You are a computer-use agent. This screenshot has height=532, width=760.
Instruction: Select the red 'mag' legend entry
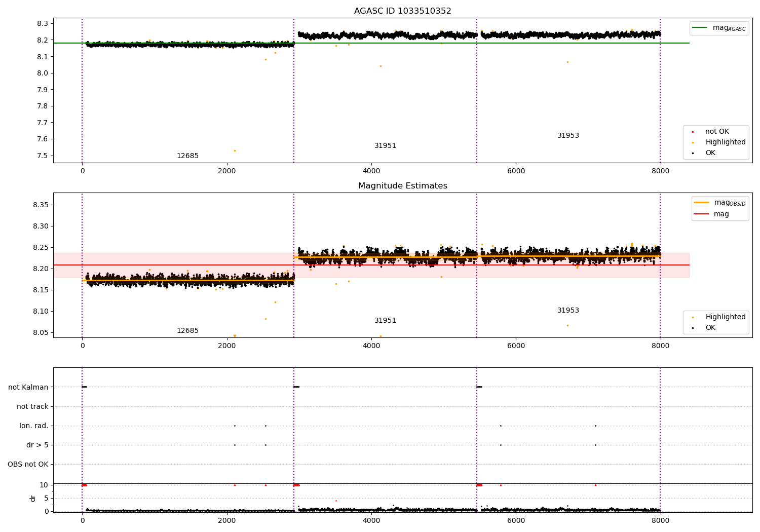pos(711,214)
